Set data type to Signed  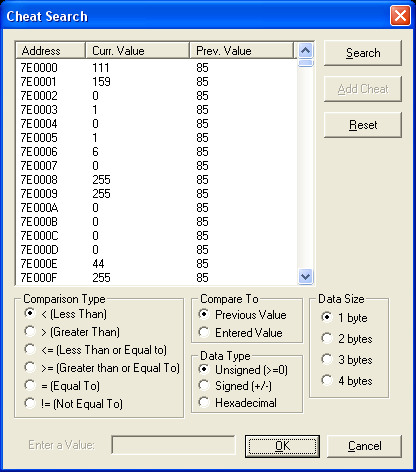235,386
